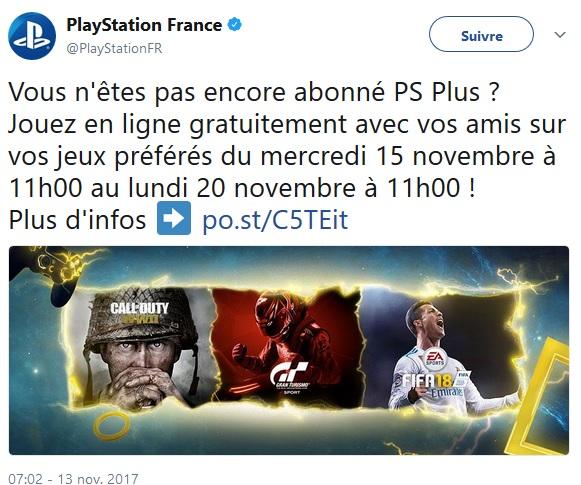Click the Gran Turismo Sport artwork
The image size is (581, 485).
pos(287,348)
